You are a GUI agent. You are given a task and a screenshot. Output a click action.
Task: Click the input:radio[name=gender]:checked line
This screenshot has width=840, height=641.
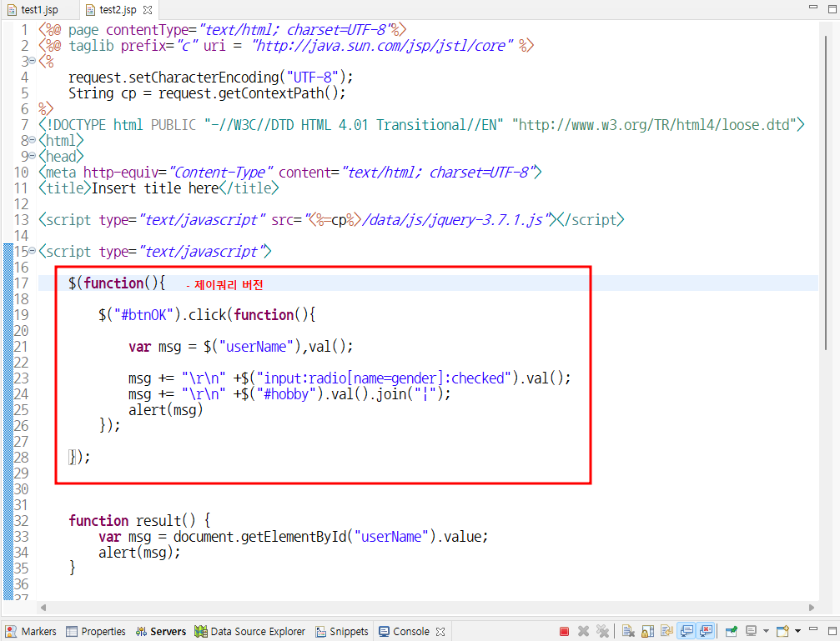350,378
